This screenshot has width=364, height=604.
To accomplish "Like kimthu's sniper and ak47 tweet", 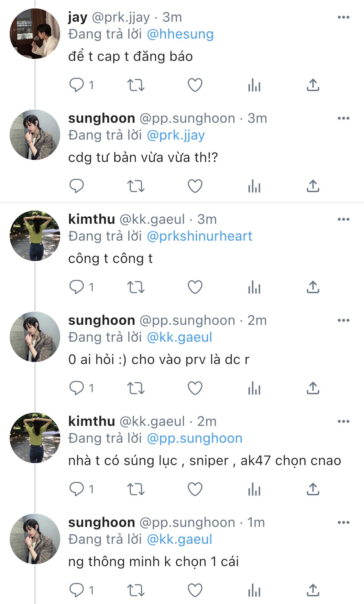I will pos(195,489).
